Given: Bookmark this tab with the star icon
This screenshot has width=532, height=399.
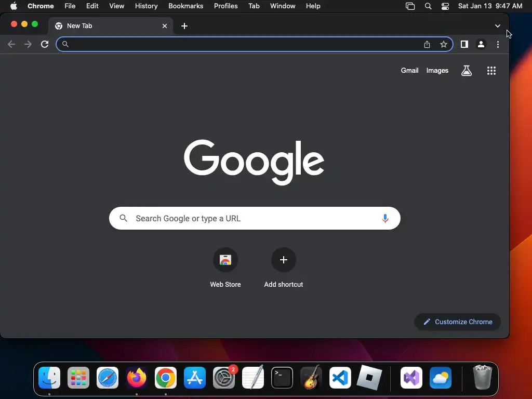Looking at the screenshot, I should pyautogui.click(x=444, y=44).
